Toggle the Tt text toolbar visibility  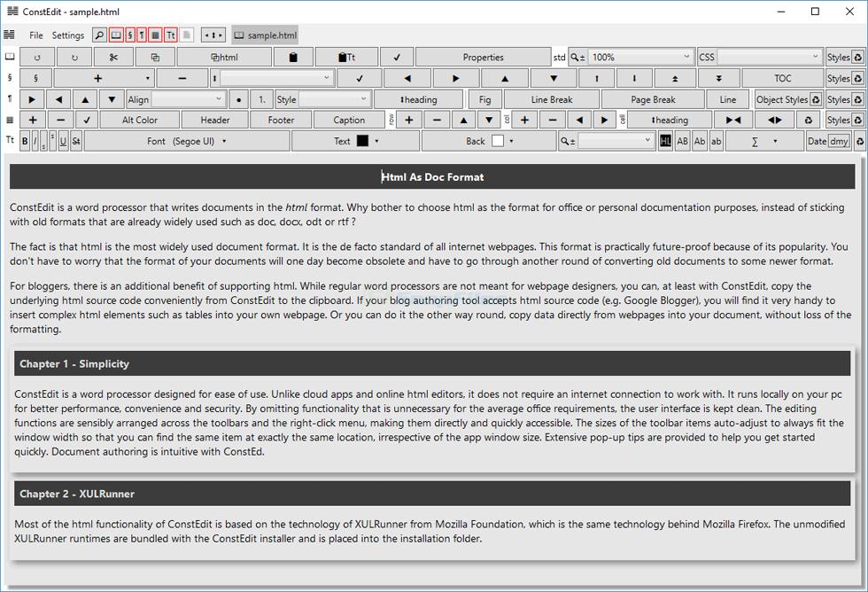pyautogui.click(x=170, y=35)
